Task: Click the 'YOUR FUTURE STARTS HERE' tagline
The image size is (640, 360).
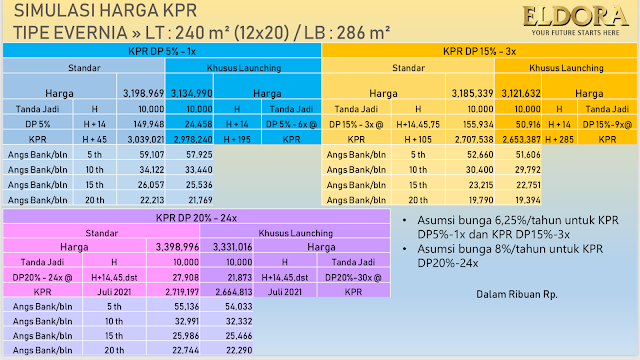Action: [576, 33]
